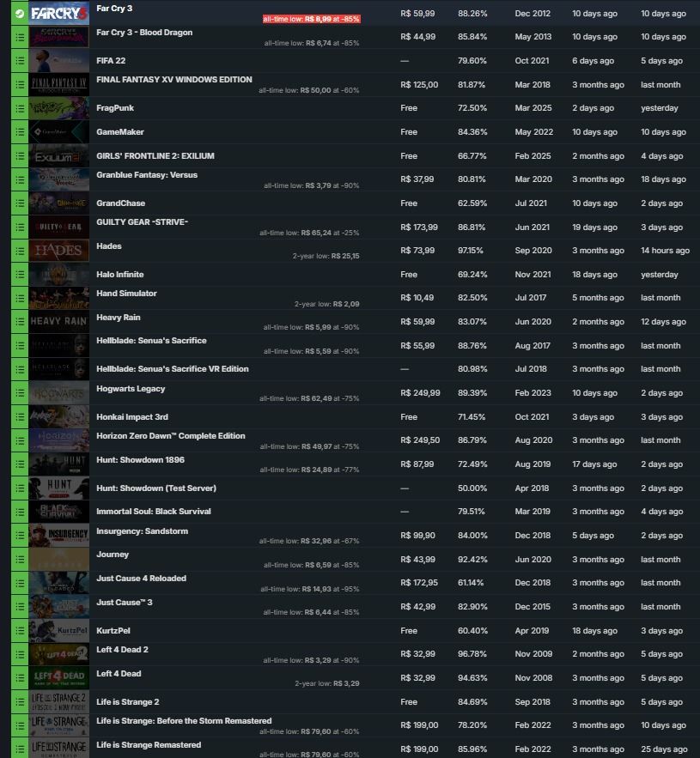Select the R$ 249,99 price for Hogwarts Legacy
The height and width of the screenshot is (758, 700).
[420, 393]
